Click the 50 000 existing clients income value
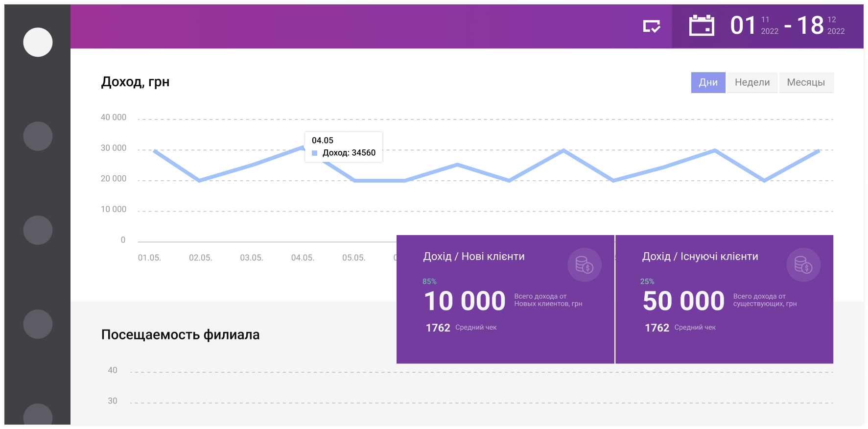This screenshot has width=868, height=429. (683, 301)
